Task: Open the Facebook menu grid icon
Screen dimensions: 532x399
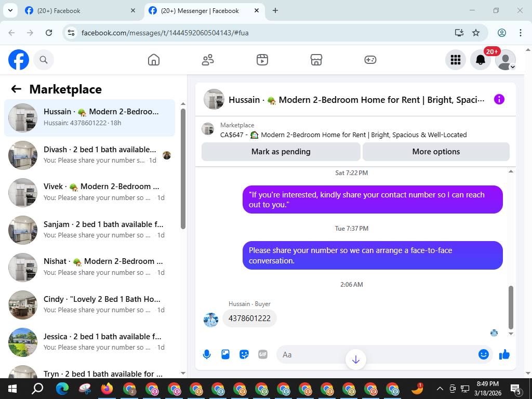Action: pos(455,60)
